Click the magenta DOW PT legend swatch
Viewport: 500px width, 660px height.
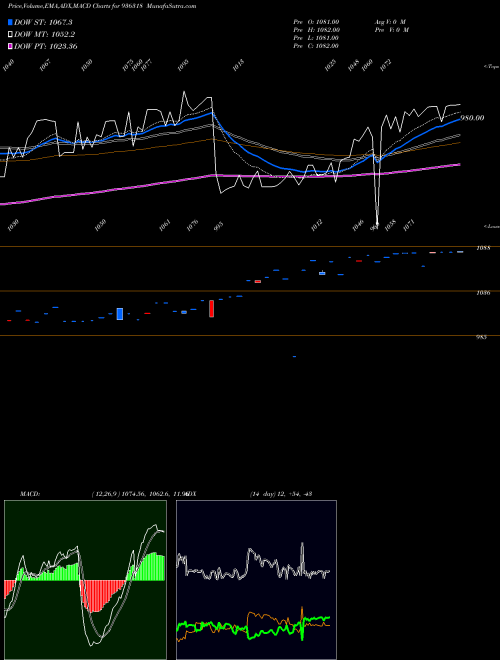click(x=10, y=46)
